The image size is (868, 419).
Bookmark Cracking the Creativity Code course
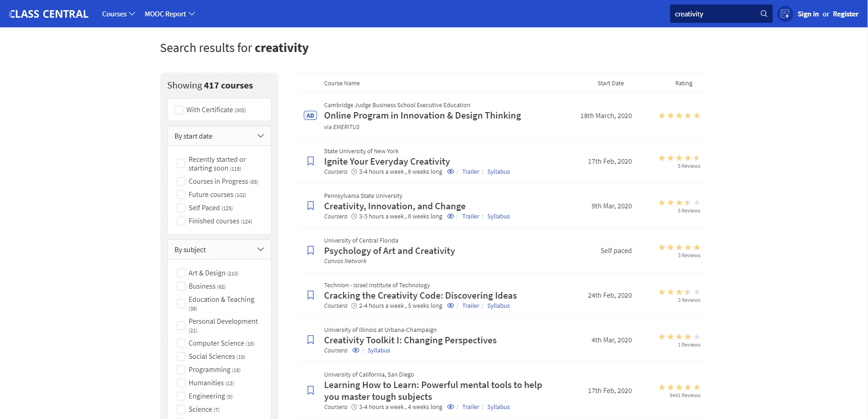[311, 295]
